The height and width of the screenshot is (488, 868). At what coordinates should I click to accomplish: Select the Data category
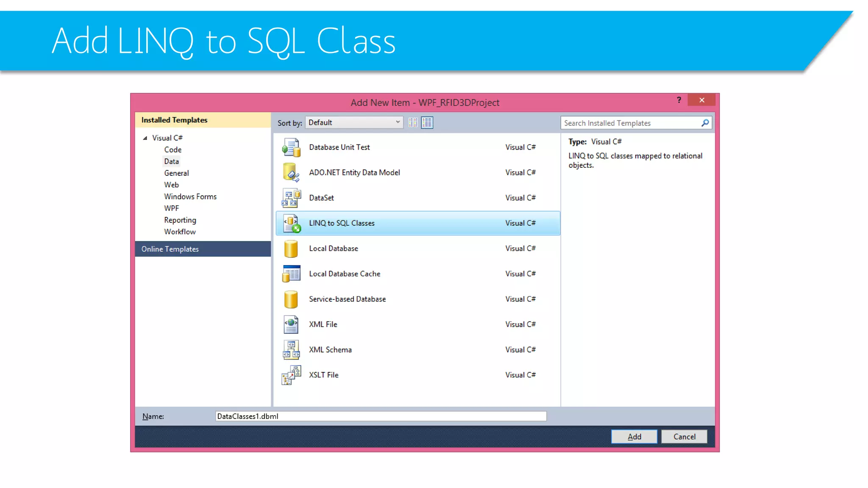[171, 161]
